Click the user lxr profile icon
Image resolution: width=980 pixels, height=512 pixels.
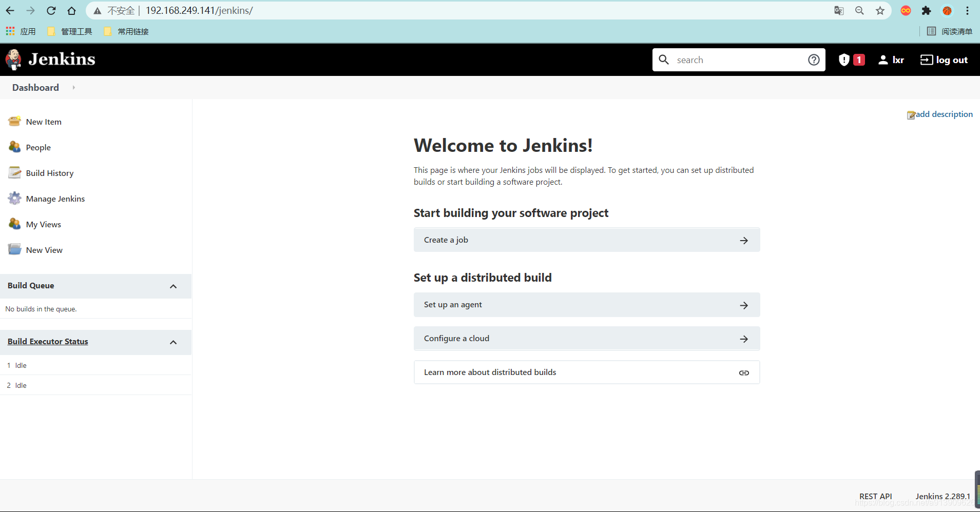[x=883, y=60]
